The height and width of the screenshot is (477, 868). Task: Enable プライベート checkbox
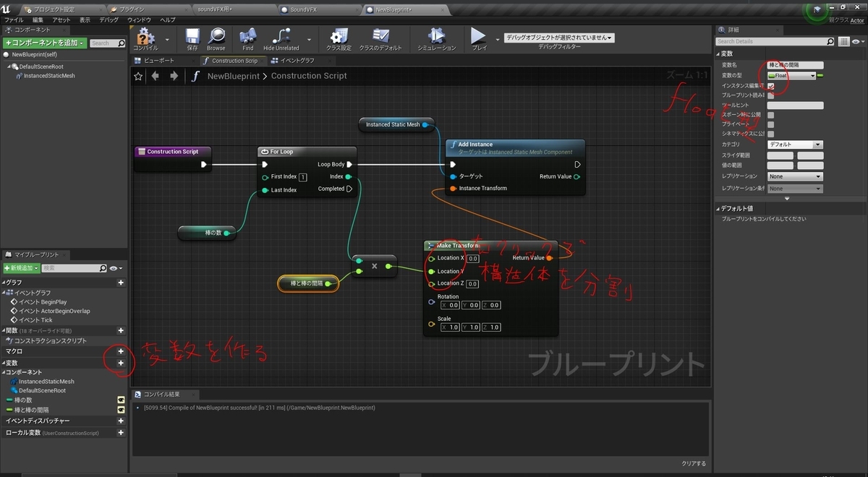(770, 124)
